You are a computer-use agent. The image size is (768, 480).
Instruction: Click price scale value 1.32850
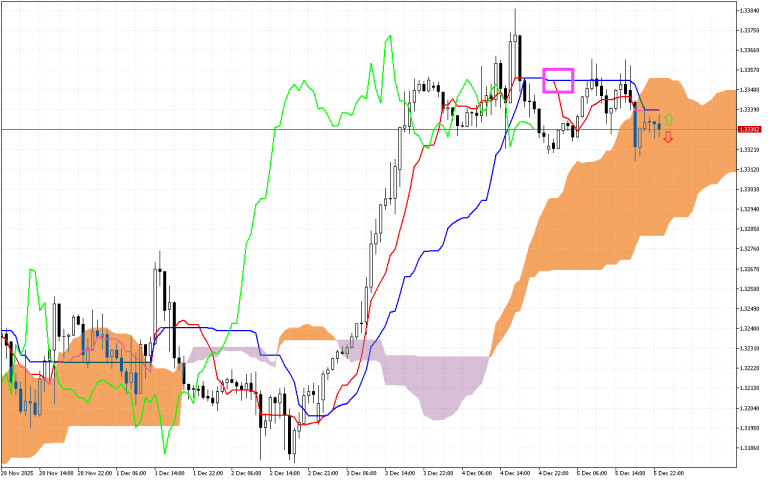click(x=749, y=229)
